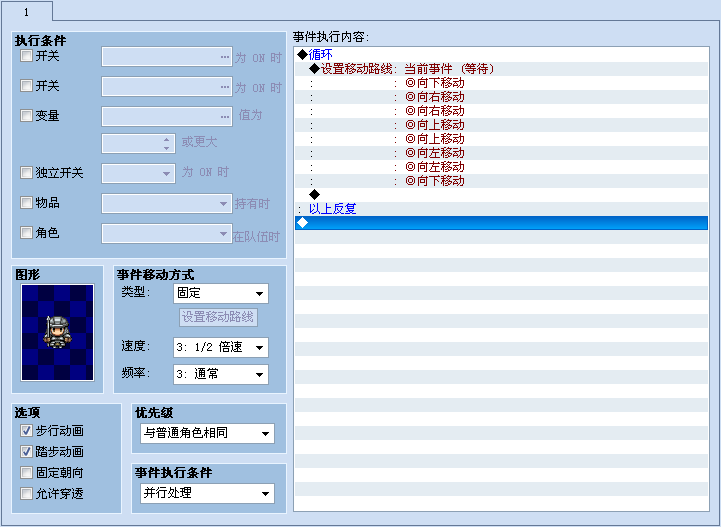This screenshot has width=721, height=527.
Task: Open the 类型 dropdown showing 固定
Action: coord(221,293)
